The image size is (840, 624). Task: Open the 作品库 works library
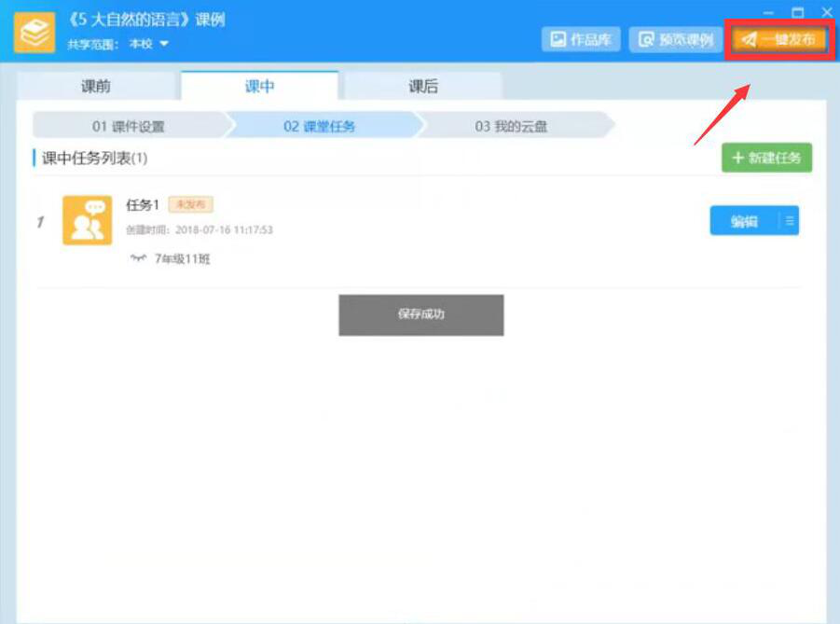581,39
